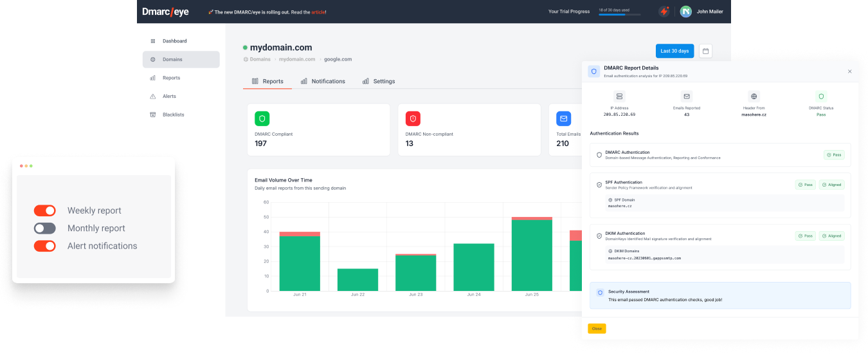Click the Alerts warning icon in sidebar
Viewport: 868px width, 354px height.
153,97
